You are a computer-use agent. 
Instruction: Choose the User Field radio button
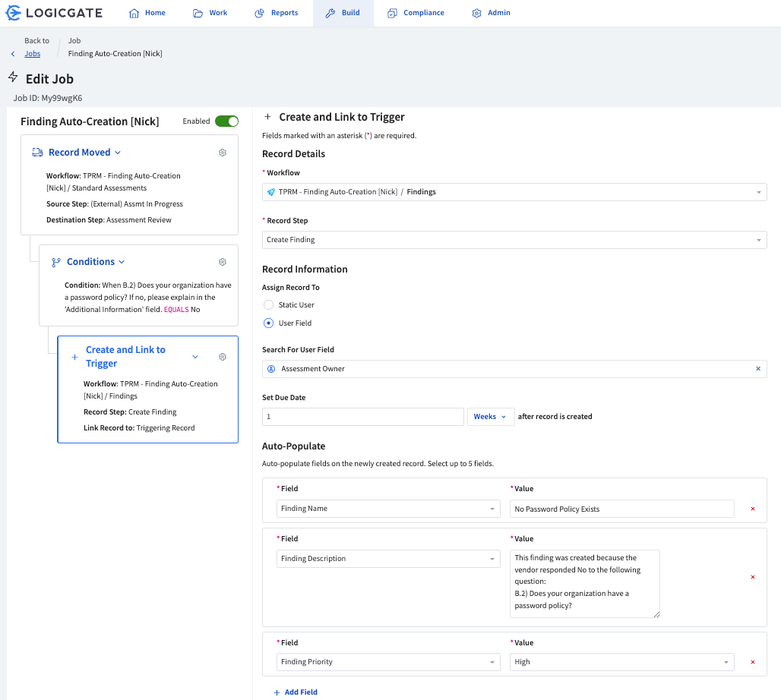coord(268,323)
